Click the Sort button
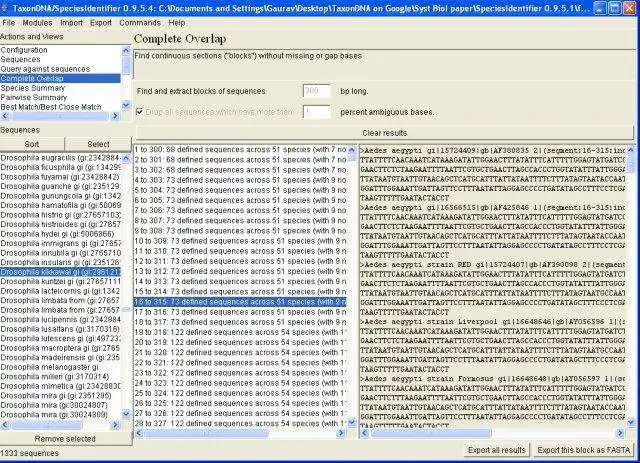The image size is (640, 463). pyautogui.click(x=32, y=144)
